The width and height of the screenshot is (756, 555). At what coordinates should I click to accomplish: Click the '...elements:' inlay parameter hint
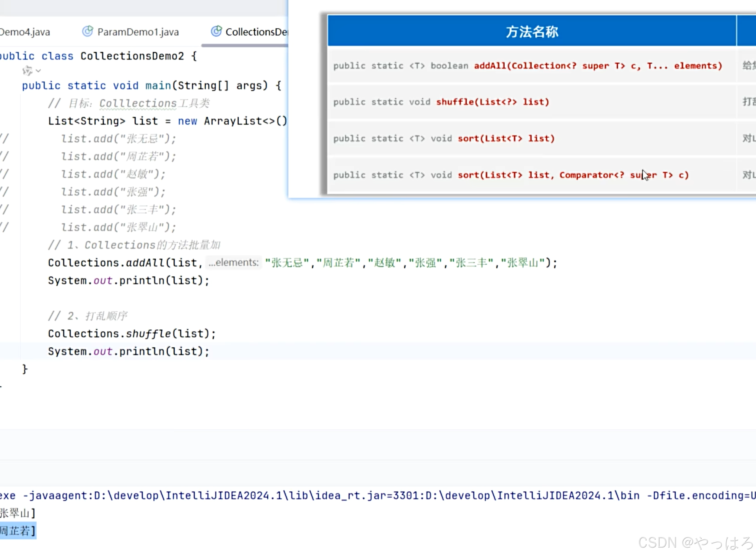click(x=234, y=262)
